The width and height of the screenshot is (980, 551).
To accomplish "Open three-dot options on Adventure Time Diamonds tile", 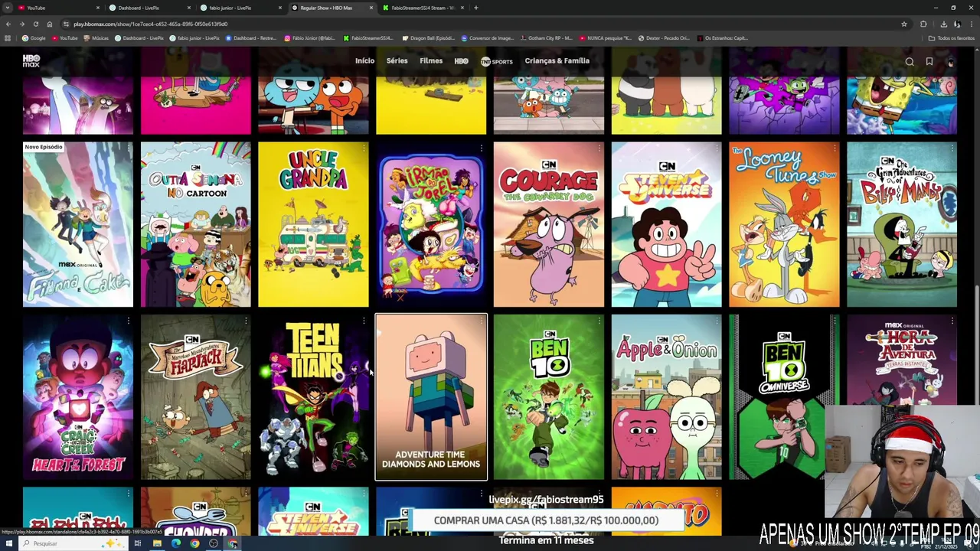I will coord(481,321).
